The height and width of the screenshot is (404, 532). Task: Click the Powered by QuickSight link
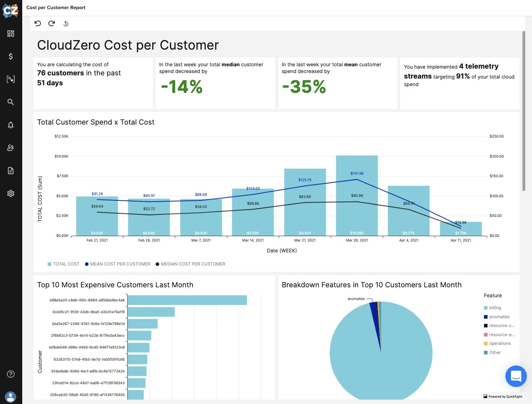click(503, 396)
